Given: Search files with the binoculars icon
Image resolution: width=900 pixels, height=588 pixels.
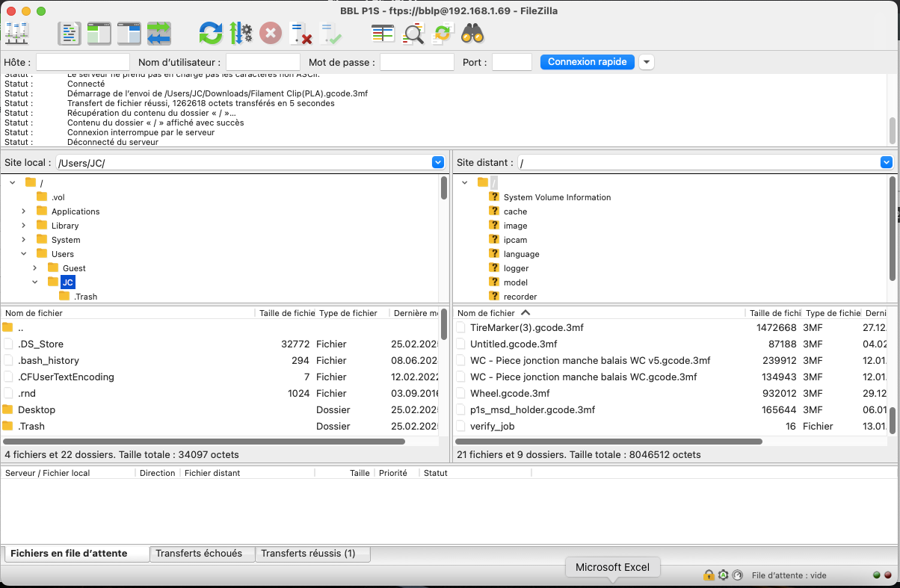Looking at the screenshot, I should 472,33.
